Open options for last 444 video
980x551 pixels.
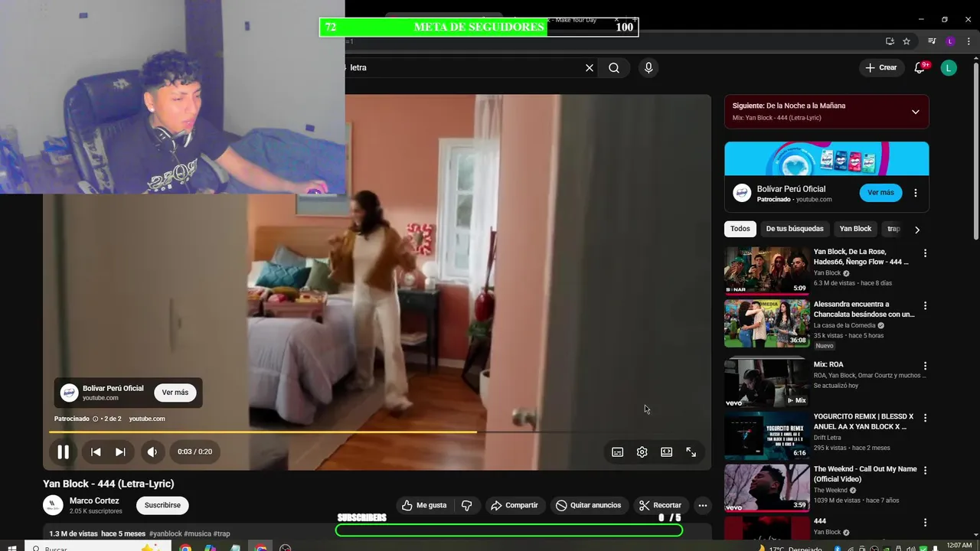[925, 523]
